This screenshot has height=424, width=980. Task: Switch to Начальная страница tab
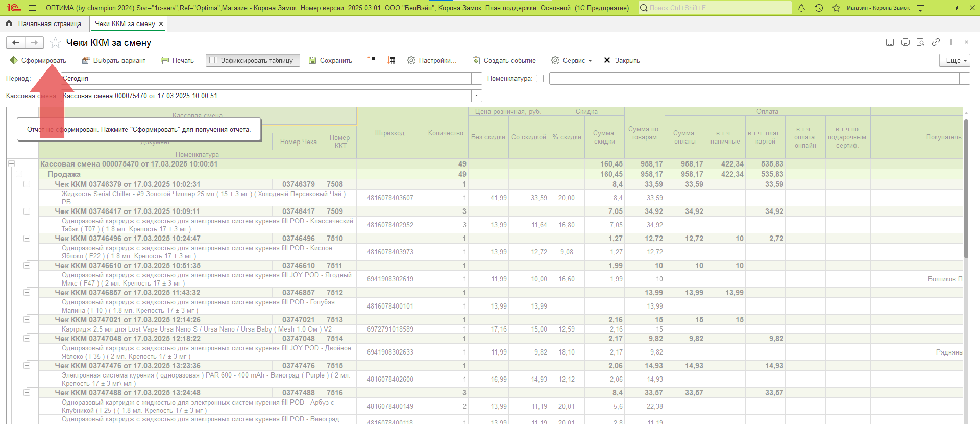[x=44, y=23]
